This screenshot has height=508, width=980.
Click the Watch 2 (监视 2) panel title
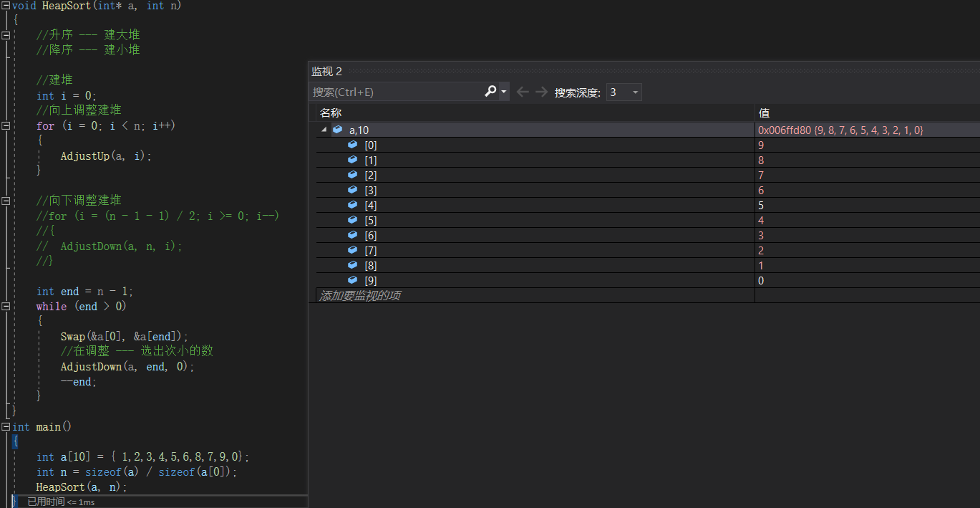click(326, 72)
